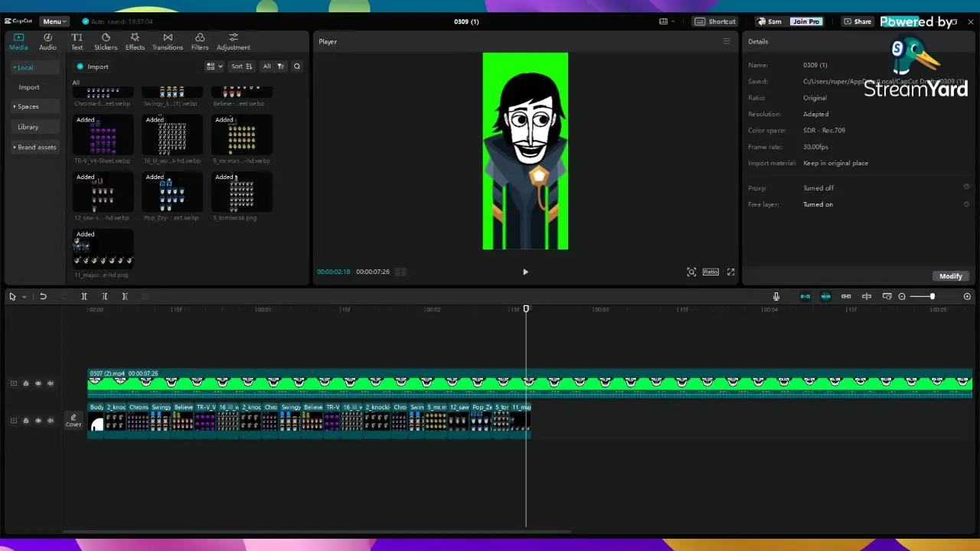Screen dimensions: 980x551
Task: Delete the right part of clip at playhead
Action: pos(125,296)
